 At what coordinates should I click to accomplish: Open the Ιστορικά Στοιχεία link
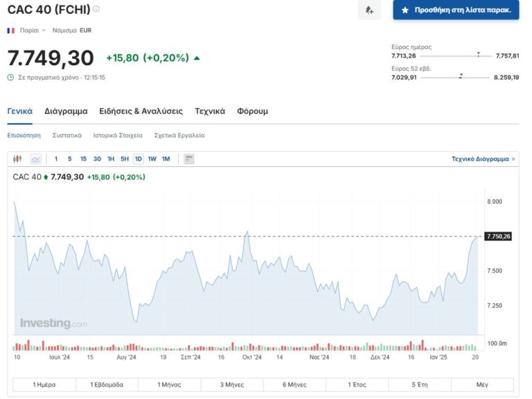pyautogui.click(x=118, y=136)
